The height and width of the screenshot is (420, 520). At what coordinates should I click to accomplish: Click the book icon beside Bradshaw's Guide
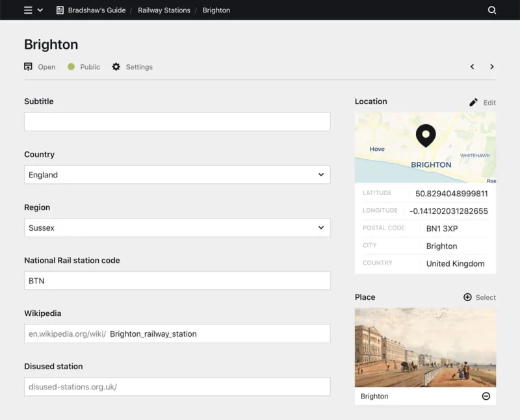pos(60,10)
